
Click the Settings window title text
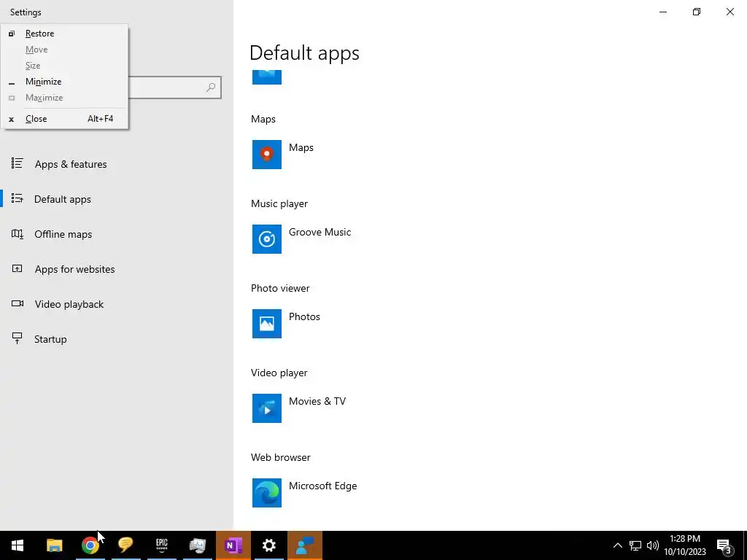(x=26, y=12)
